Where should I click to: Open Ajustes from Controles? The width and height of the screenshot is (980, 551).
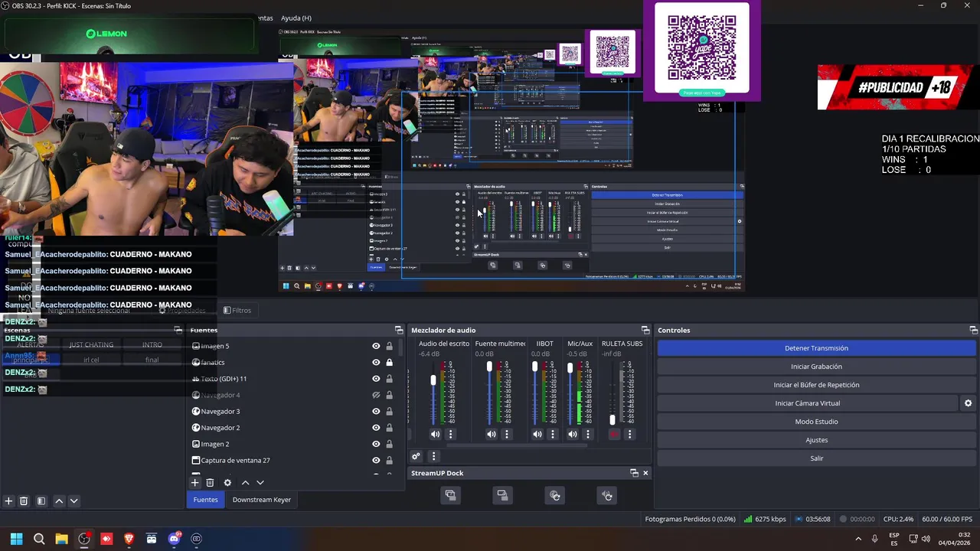pyautogui.click(x=816, y=440)
